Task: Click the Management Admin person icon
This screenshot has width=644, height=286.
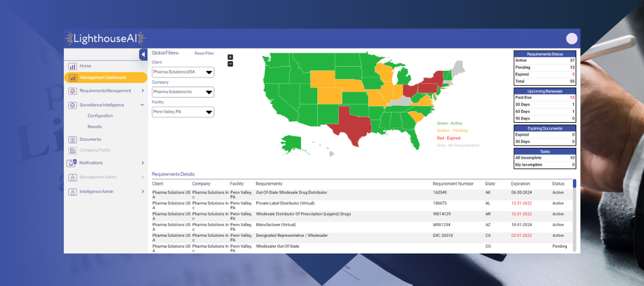Action: click(72, 178)
